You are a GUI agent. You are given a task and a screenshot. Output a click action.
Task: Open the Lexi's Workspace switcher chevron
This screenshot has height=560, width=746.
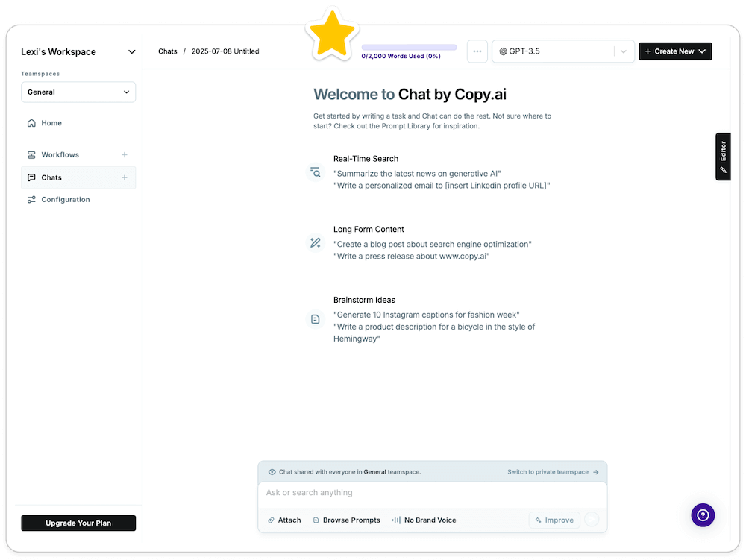tap(132, 51)
